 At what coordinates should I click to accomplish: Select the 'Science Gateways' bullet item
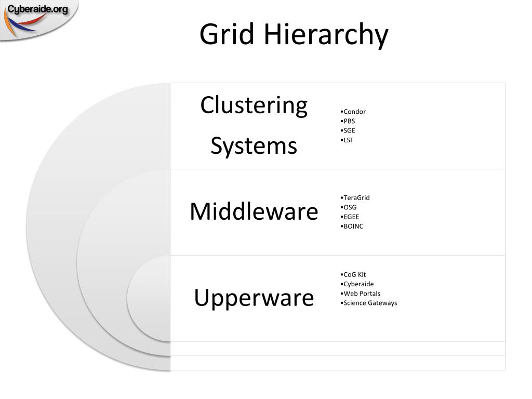369,303
